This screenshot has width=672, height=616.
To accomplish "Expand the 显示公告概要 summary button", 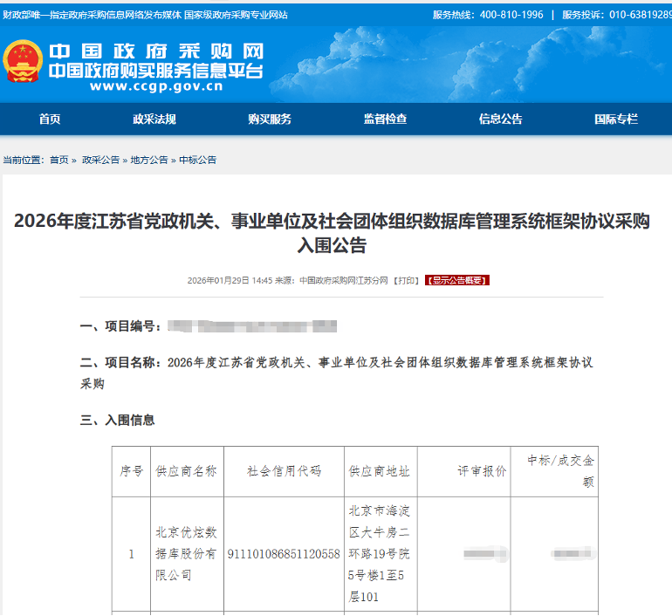I will 457,281.
